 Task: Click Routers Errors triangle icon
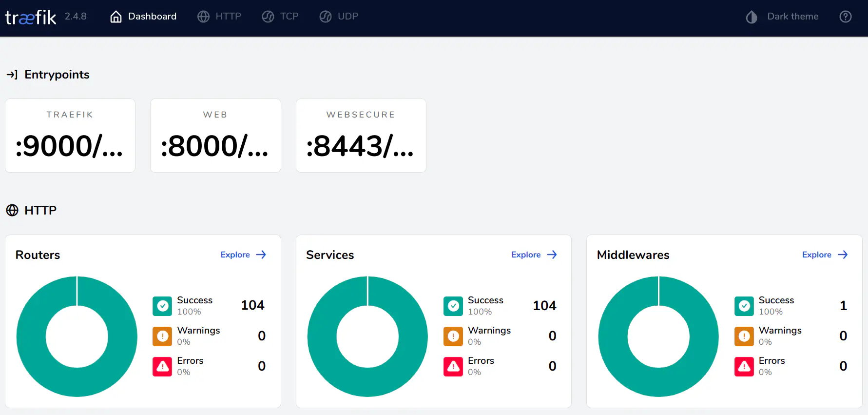point(162,366)
